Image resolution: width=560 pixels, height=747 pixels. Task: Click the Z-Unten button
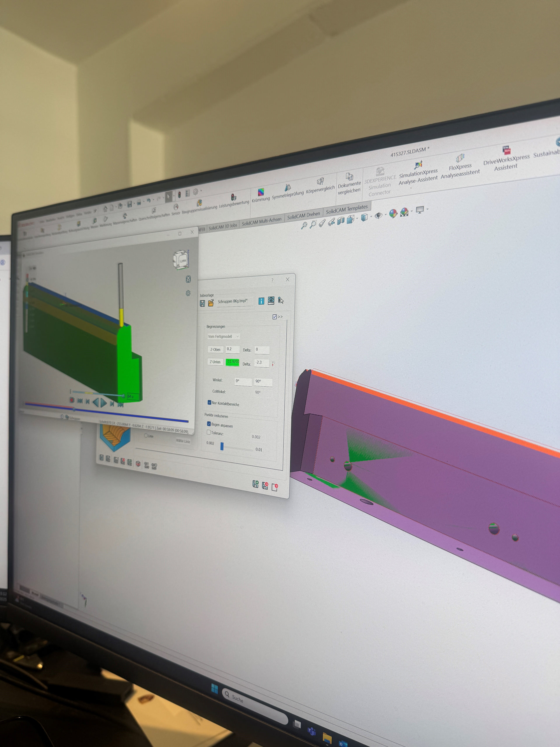pyautogui.click(x=215, y=362)
